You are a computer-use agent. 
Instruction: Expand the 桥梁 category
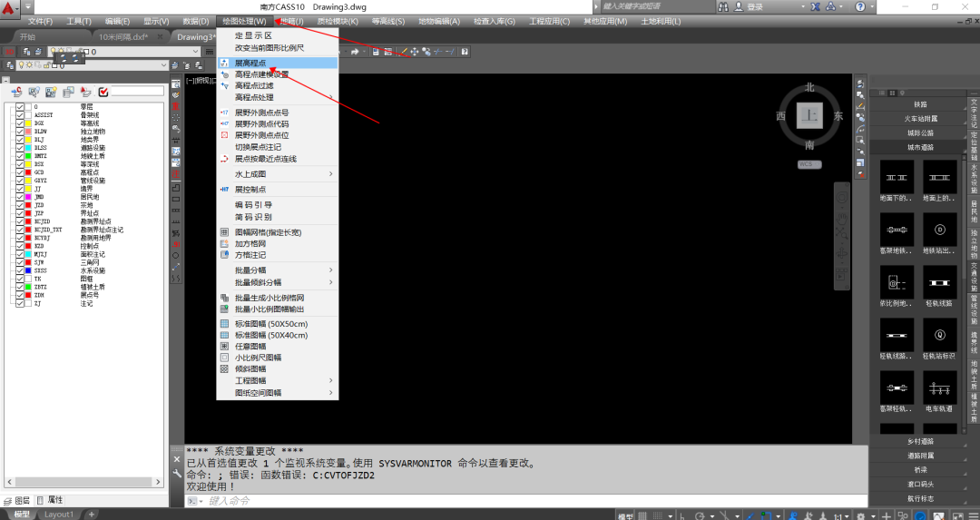click(918, 470)
